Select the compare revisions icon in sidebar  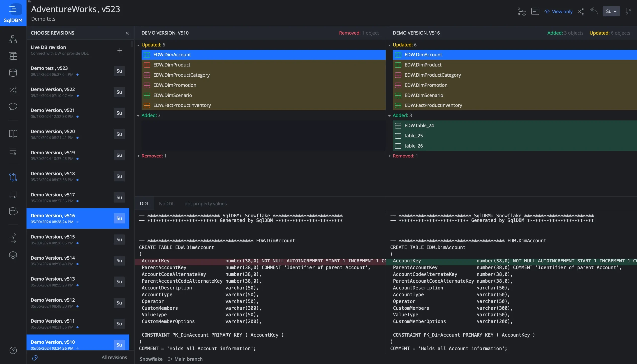pyautogui.click(x=13, y=177)
